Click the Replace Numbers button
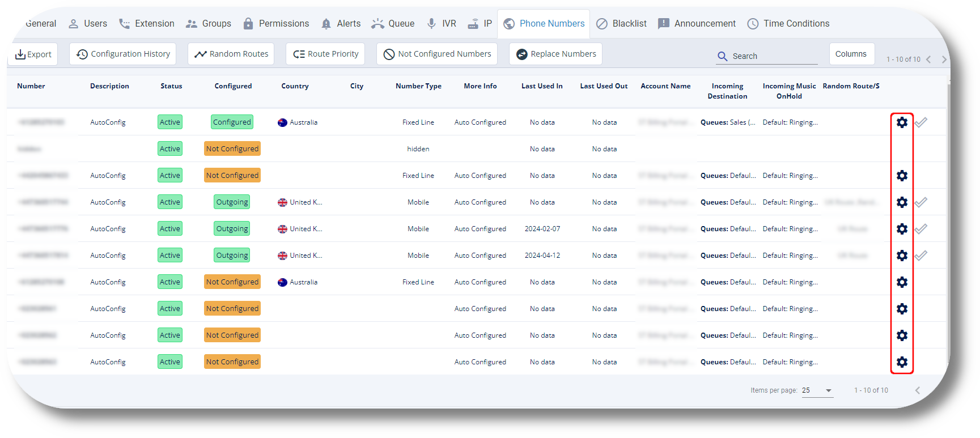 tap(555, 54)
